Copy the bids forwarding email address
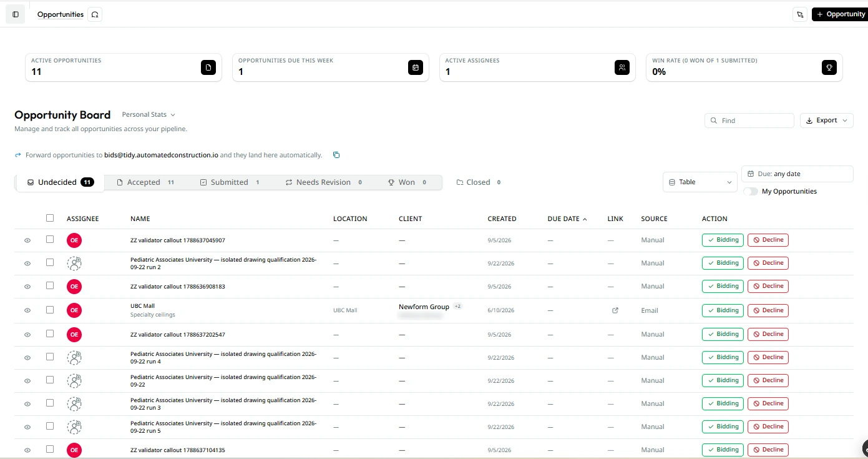The height and width of the screenshot is (459, 868). pos(336,155)
